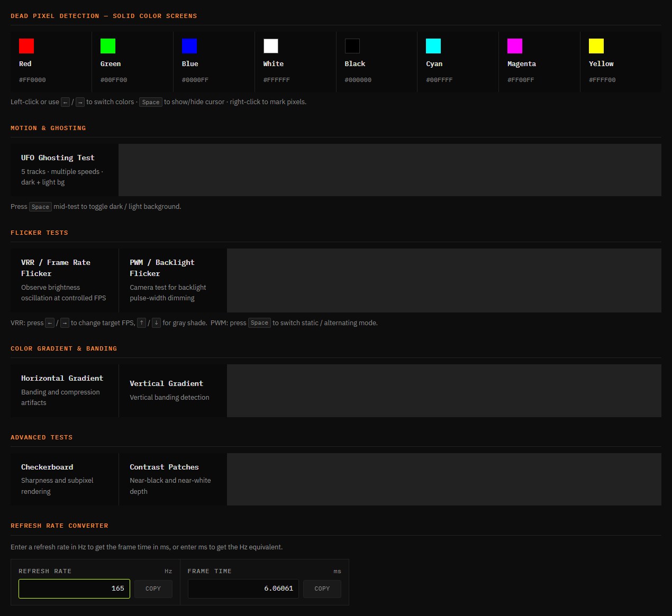The image size is (672, 616).
Task: Open the Blue solid color screen label
Action: click(190, 64)
